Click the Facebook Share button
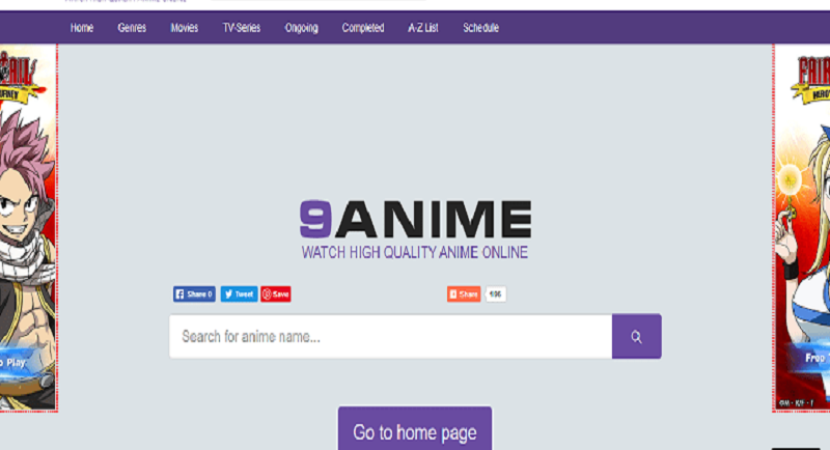 point(194,294)
